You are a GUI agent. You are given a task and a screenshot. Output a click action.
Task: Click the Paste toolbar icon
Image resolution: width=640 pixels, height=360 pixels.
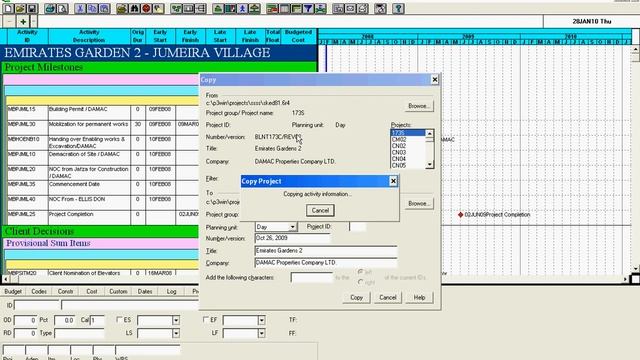coord(104,8)
